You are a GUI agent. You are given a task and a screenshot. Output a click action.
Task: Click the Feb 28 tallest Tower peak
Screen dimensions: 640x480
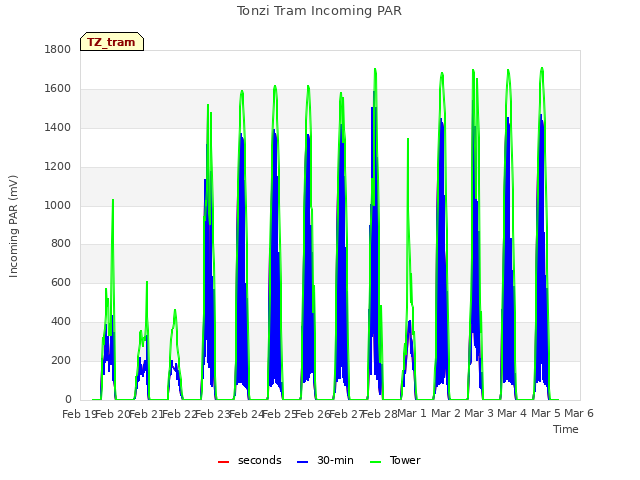(375, 69)
